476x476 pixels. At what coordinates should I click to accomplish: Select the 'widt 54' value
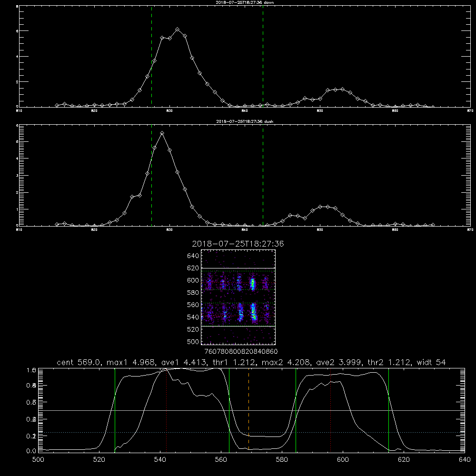tap(431, 362)
